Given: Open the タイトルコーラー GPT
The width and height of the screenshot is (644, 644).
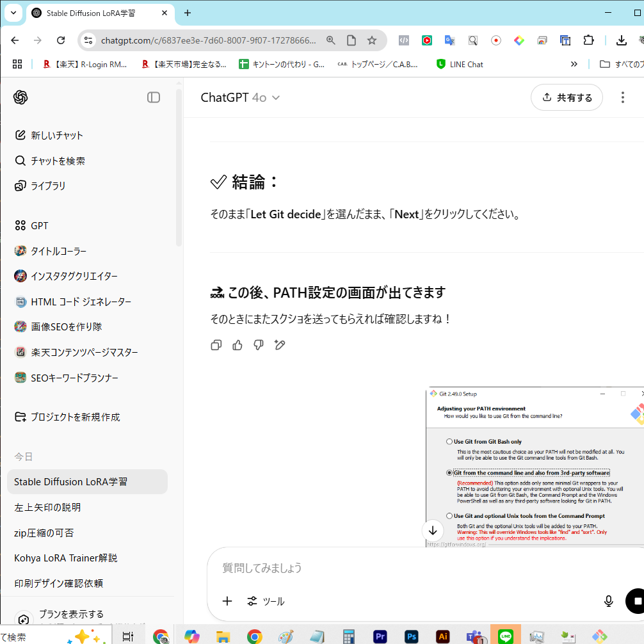Looking at the screenshot, I should click(x=50, y=251).
